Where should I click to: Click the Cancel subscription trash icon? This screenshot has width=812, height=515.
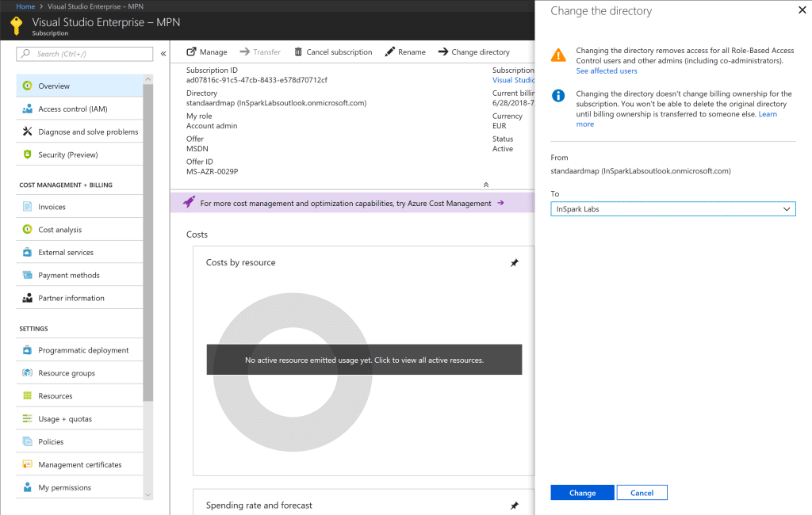(298, 52)
